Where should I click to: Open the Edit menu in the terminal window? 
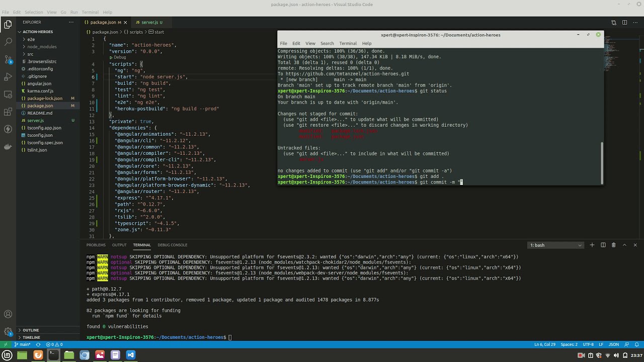coord(296,43)
